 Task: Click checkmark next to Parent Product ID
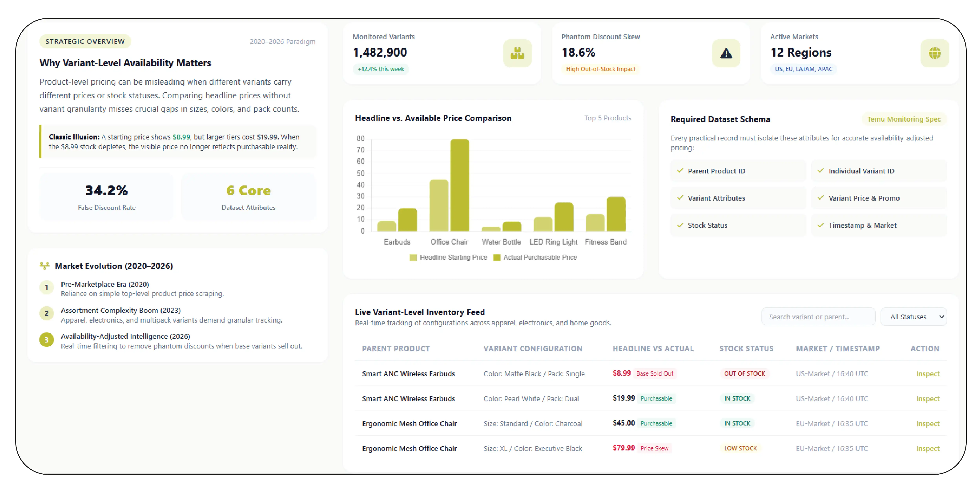680,171
